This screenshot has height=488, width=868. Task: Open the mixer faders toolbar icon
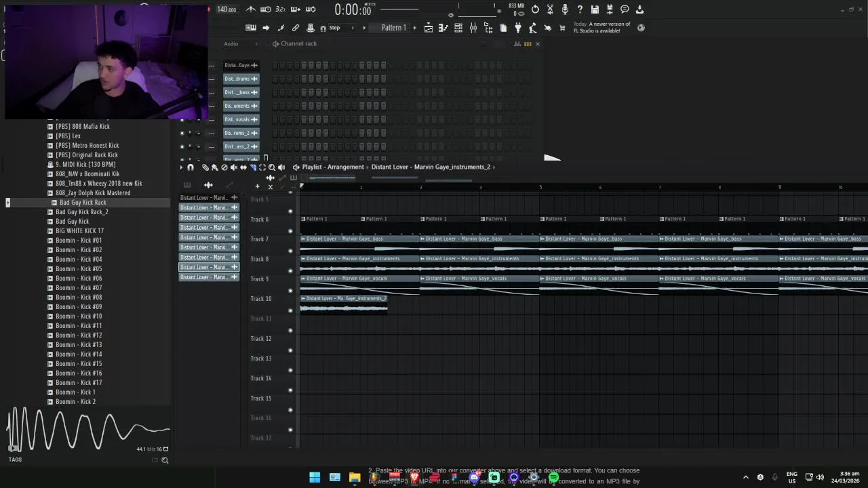point(473,28)
